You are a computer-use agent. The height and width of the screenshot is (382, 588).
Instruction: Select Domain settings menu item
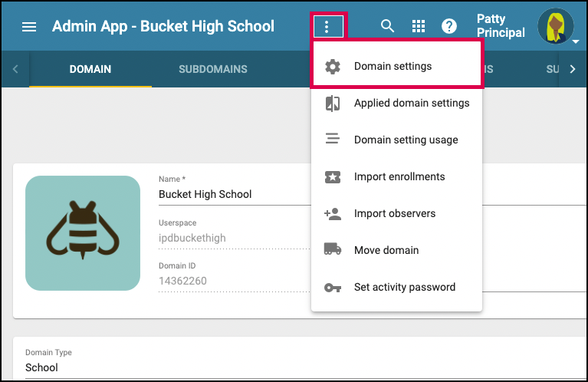pyautogui.click(x=396, y=66)
